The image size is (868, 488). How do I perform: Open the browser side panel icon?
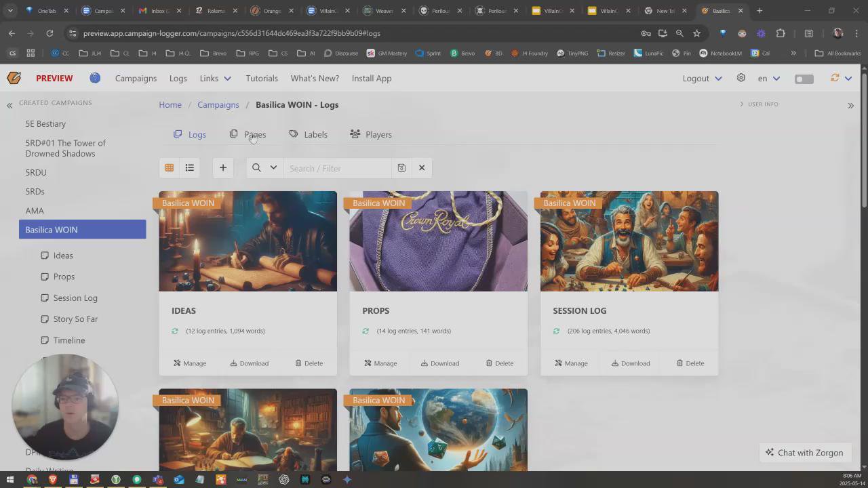click(x=808, y=33)
